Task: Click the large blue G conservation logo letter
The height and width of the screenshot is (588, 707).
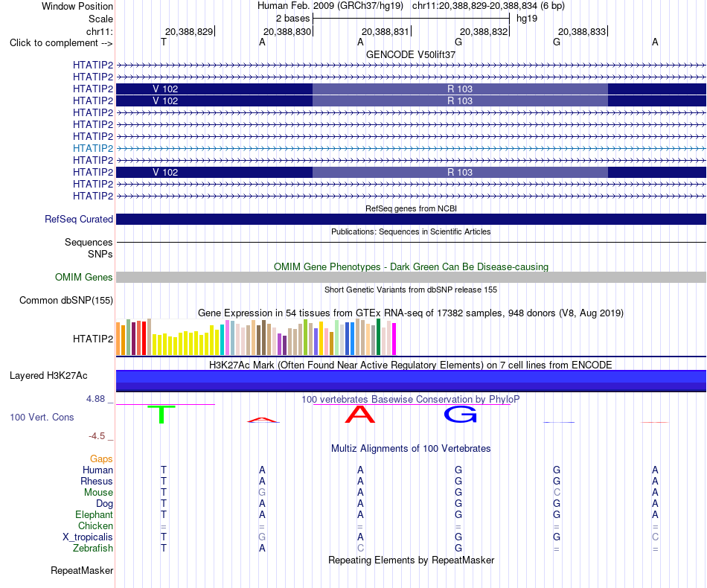Action: coord(461,414)
